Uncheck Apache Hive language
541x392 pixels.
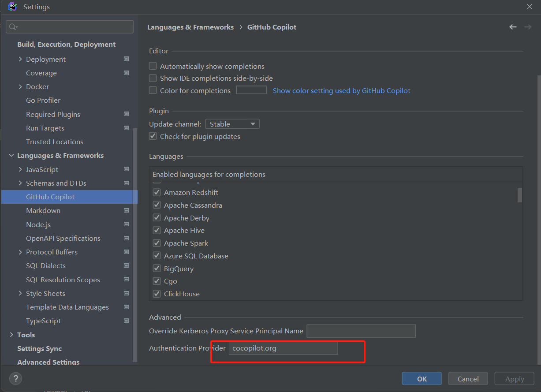click(157, 230)
